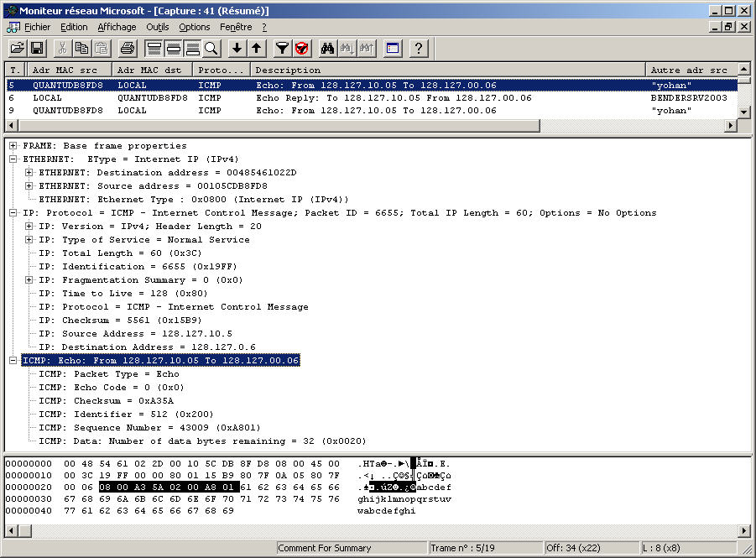Go to next frame with the down arrow
Screen dimensions: 756x558
click(237, 48)
